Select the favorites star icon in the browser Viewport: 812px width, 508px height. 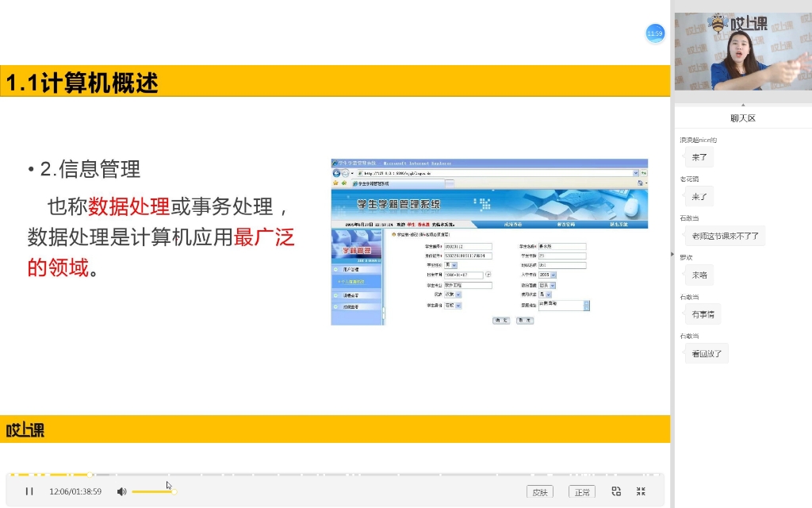pos(335,183)
